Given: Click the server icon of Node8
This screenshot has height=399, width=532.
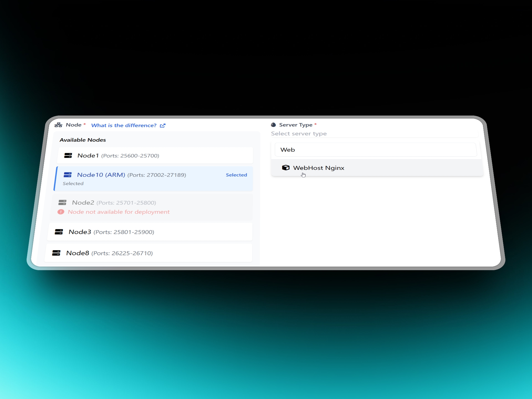Looking at the screenshot, I should [x=56, y=253].
